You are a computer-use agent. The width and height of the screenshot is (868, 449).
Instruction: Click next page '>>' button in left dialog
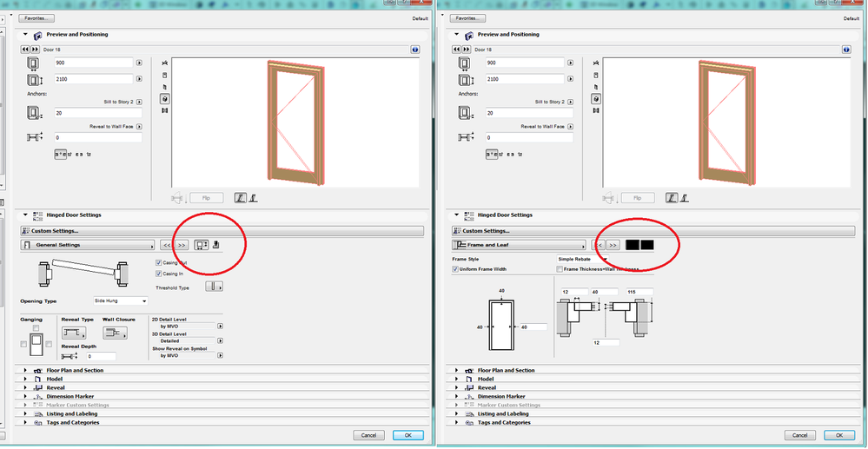182,245
